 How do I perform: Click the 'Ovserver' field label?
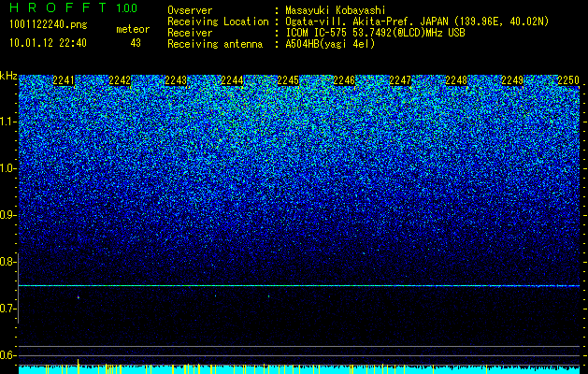coord(190,10)
